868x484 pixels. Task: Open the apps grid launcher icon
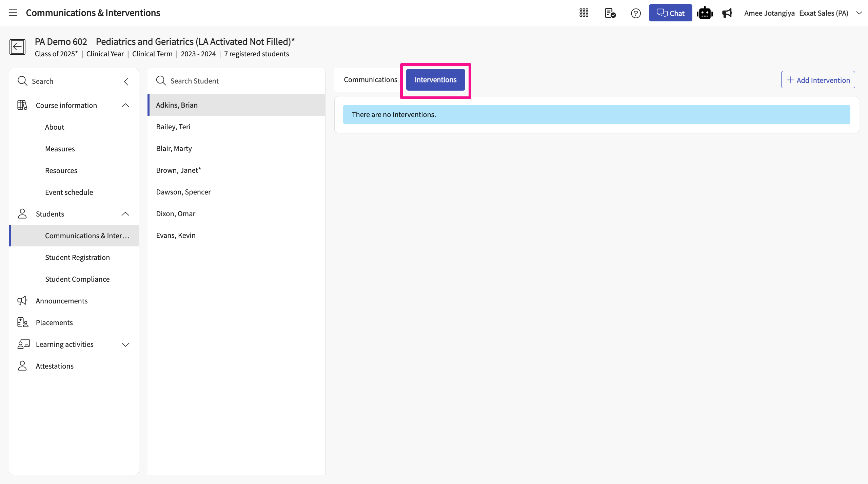(x=584, y=13)
